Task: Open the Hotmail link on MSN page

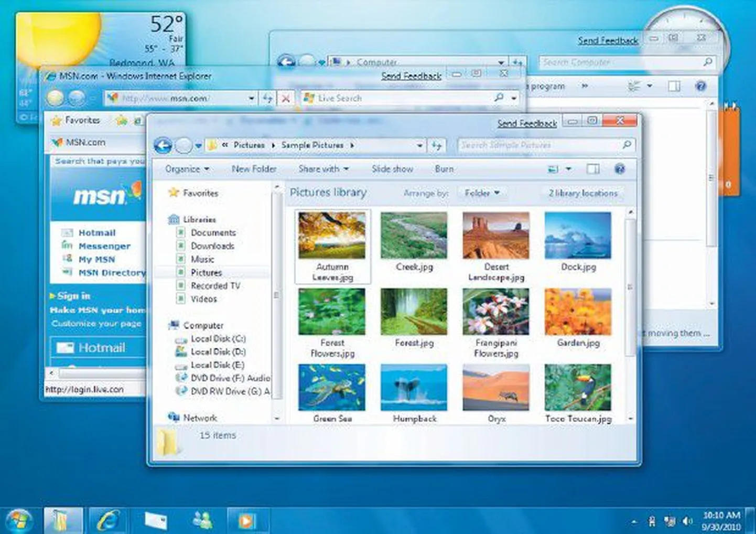Action: point(97,233)
